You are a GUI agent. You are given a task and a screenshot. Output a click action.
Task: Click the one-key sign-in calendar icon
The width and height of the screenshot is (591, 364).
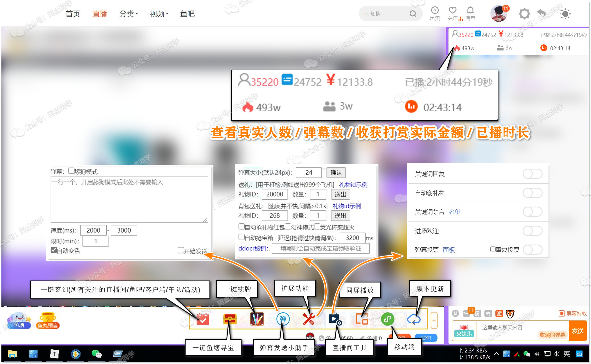point(203,319)
